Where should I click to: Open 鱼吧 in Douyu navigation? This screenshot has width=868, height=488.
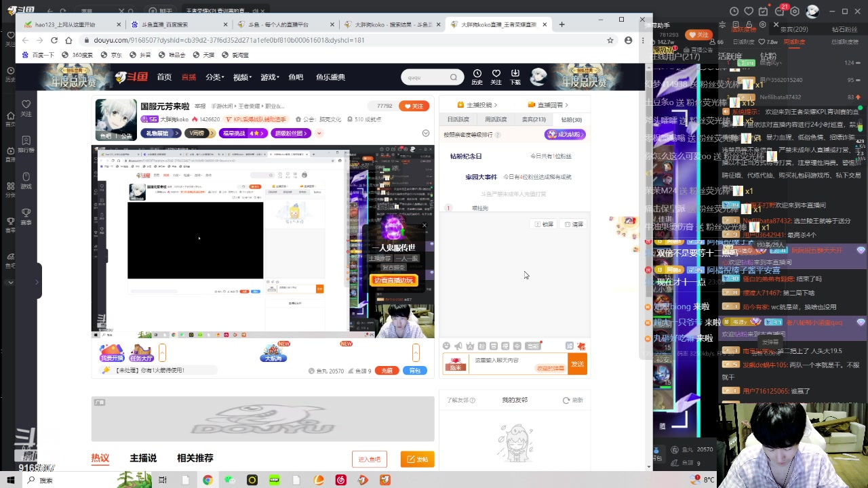point(296,77)
